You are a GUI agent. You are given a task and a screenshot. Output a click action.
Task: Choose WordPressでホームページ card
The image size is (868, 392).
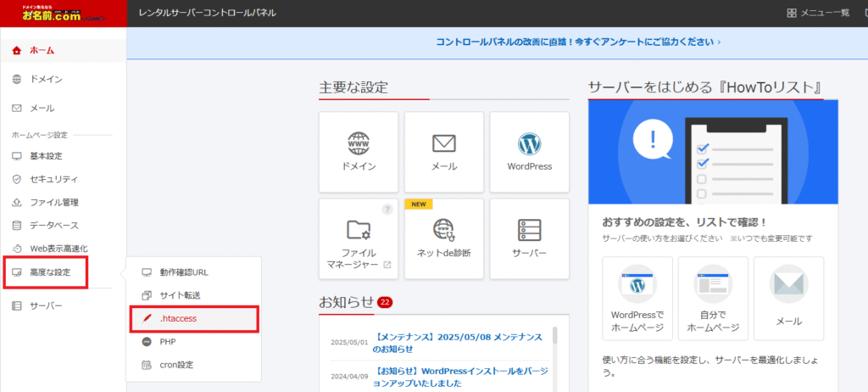pos(637,299)
